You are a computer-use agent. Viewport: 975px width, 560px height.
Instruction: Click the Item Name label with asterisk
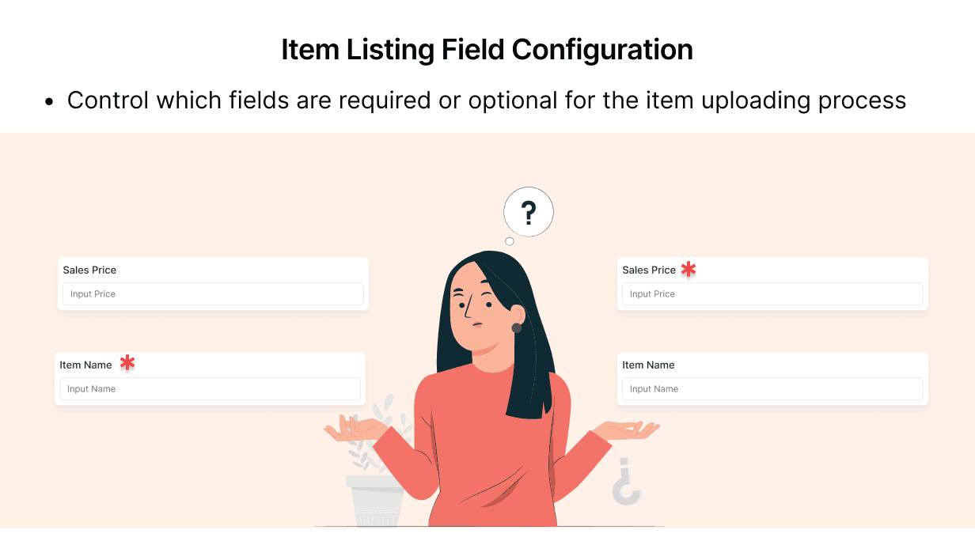tap(85, 365)
